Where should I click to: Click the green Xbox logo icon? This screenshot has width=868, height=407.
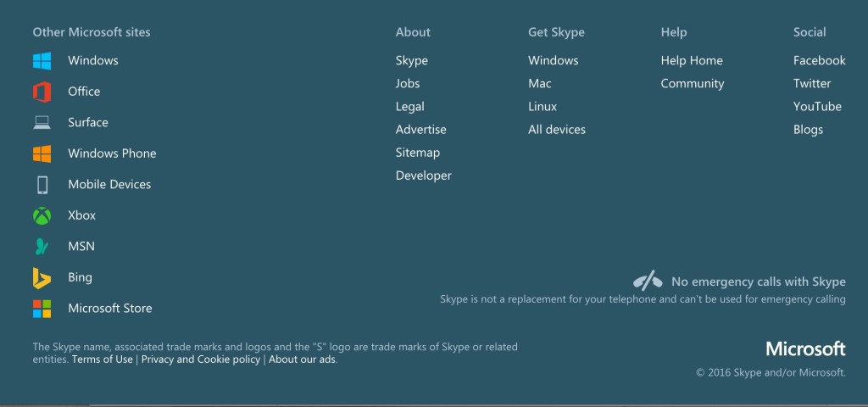(x=42, y=216)
